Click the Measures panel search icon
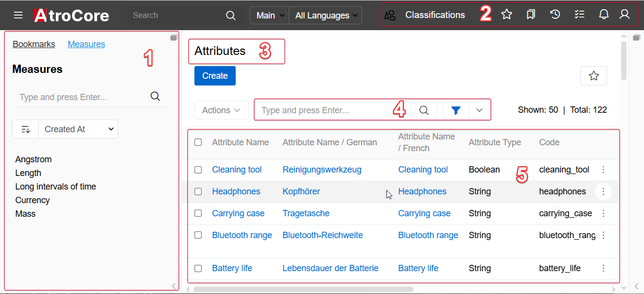The image size is (644, 294). (155, 96)
